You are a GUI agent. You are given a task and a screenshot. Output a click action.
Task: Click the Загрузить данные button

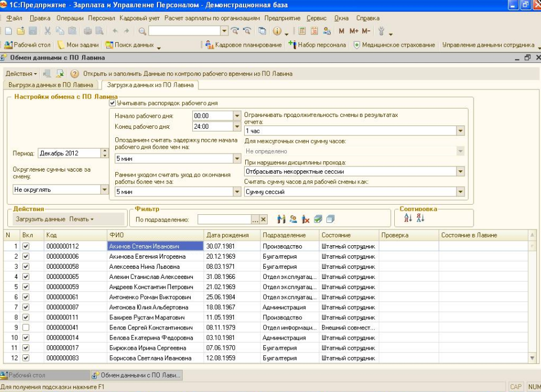coord(40,219)
